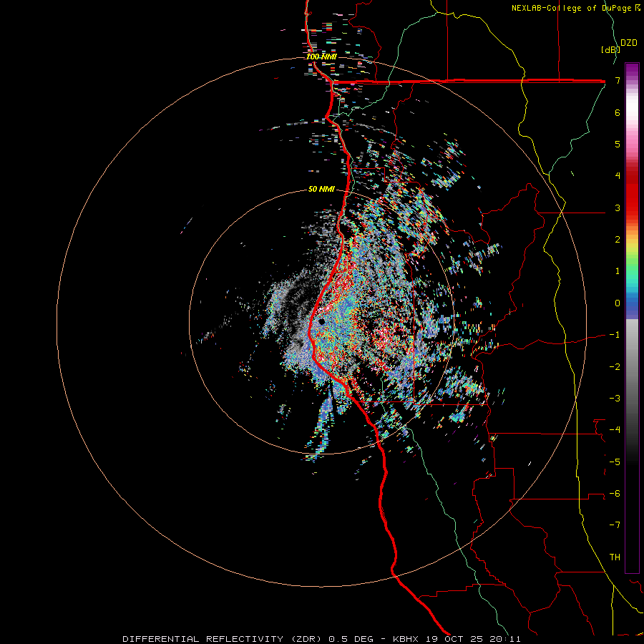The height and width of the screenshot is (644, 644).
Task: Click the 1 value on the color scale
Action: [618, 271]
